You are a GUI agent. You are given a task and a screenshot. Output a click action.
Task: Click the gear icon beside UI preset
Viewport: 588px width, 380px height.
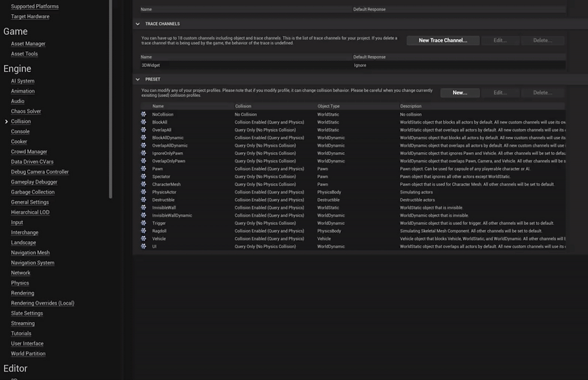click(143, 246)
